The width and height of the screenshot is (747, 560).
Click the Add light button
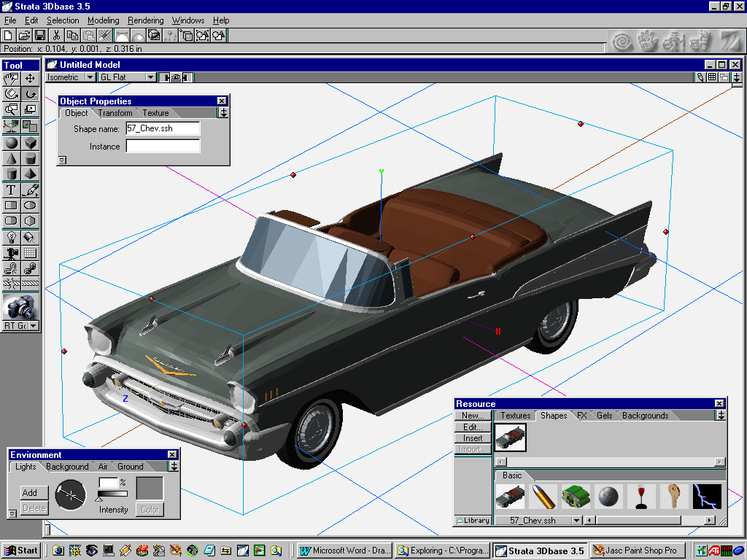click(34, 492)
